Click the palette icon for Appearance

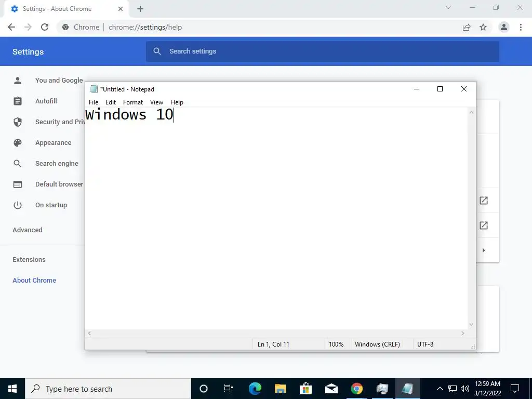[18, 143]
